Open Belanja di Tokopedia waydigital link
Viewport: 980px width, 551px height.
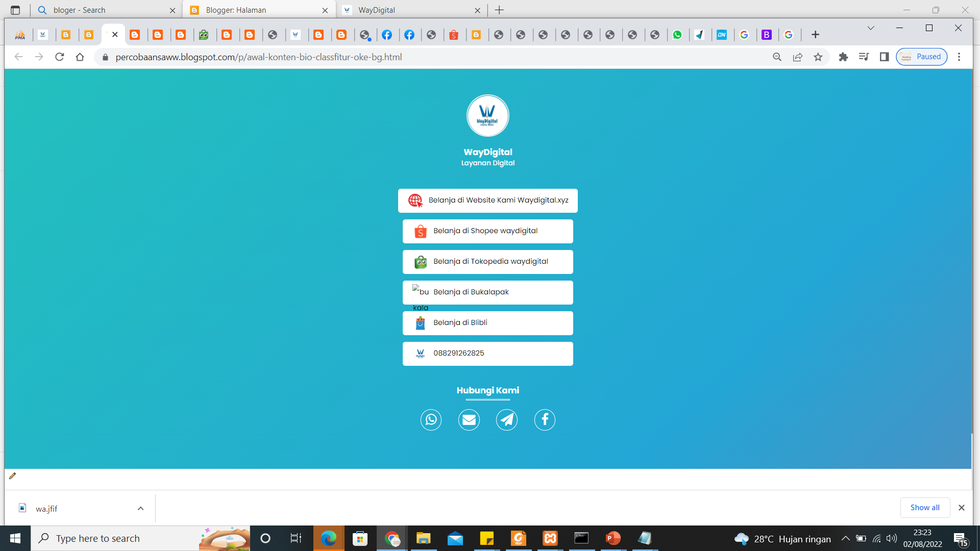pos(488,262)
